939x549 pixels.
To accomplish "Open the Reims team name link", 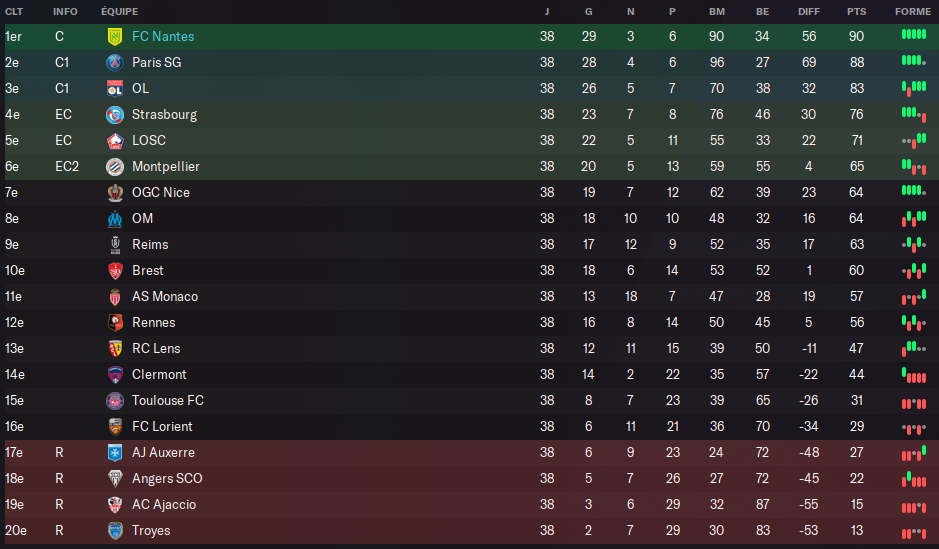I will click(x=150, y=244).
